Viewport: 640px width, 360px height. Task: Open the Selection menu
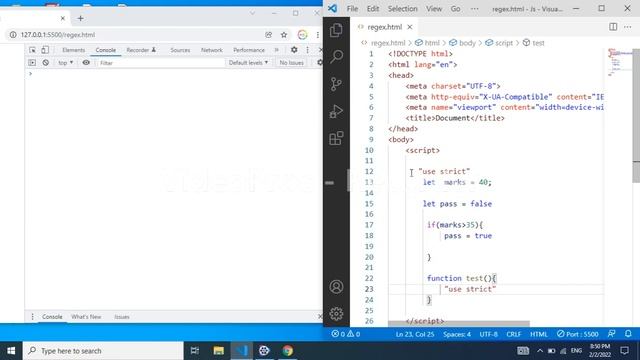click(x=402, y=9)
